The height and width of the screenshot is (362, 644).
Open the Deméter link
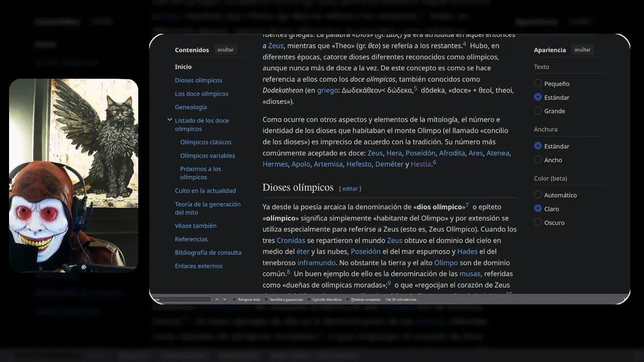389,164
